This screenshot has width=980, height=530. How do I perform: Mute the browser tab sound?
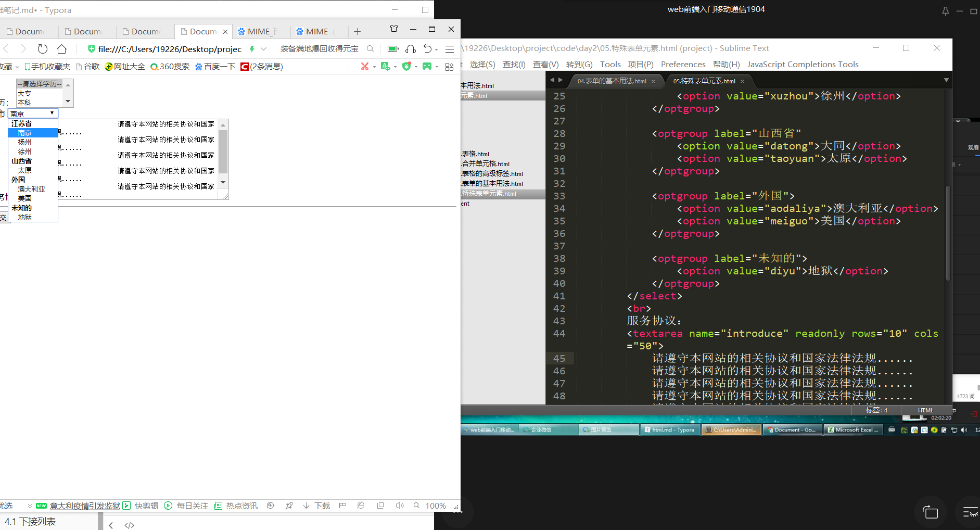[399, 506]
